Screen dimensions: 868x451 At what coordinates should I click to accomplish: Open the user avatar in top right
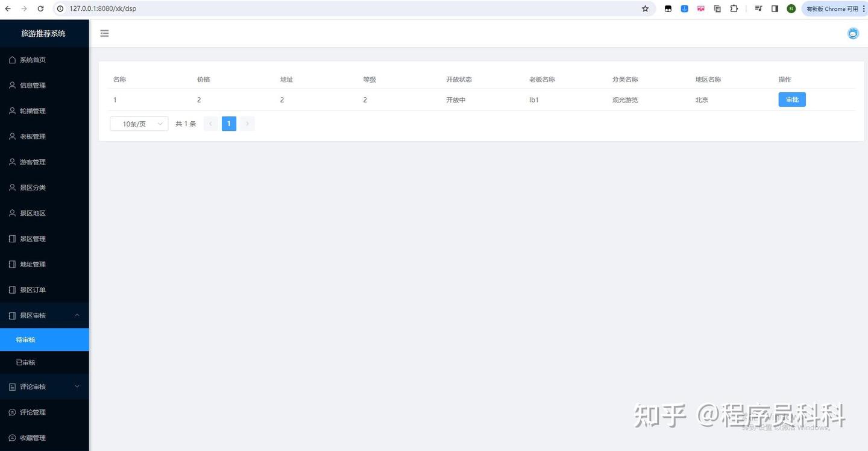click(x=853, y=34)
